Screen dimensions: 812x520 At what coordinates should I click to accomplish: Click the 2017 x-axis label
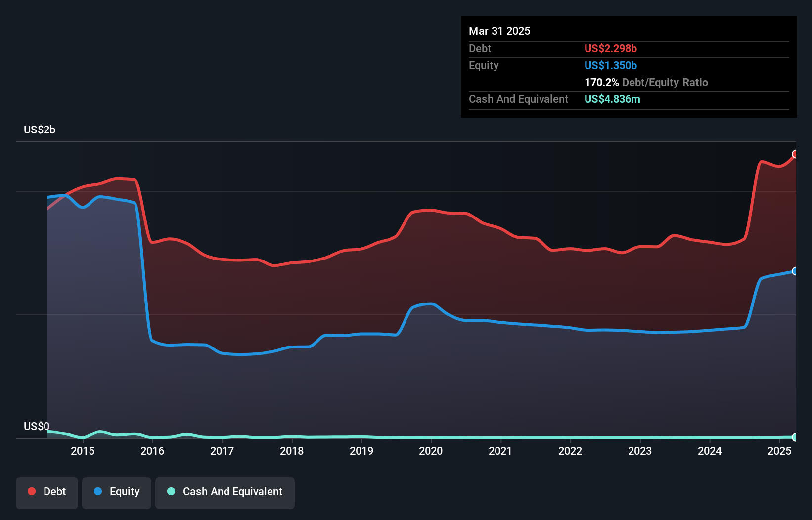pos(222,451)
